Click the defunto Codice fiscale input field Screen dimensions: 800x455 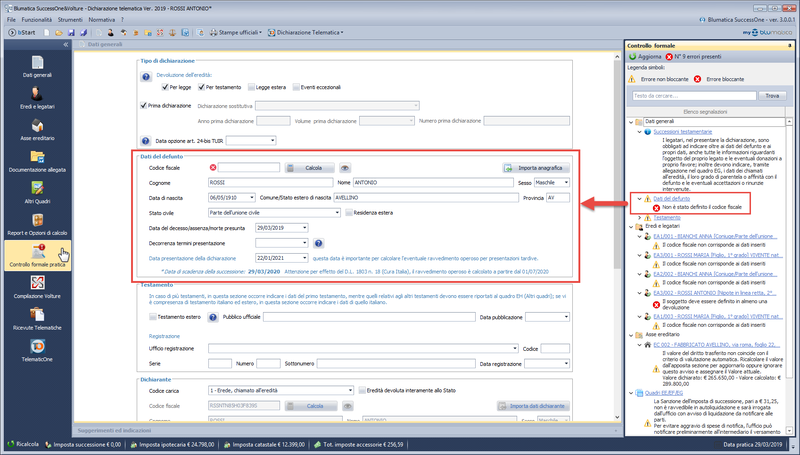click(x=249, y=167)
